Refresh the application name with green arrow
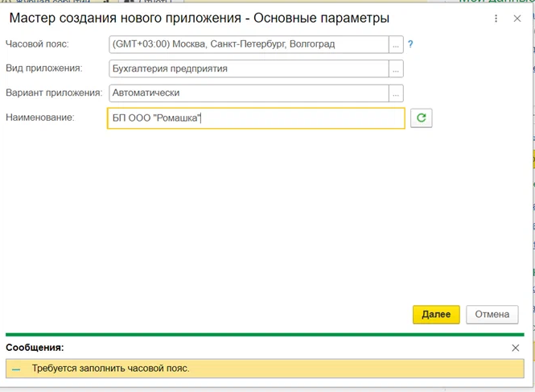This screenshot has width=535, height=392. 422,118
